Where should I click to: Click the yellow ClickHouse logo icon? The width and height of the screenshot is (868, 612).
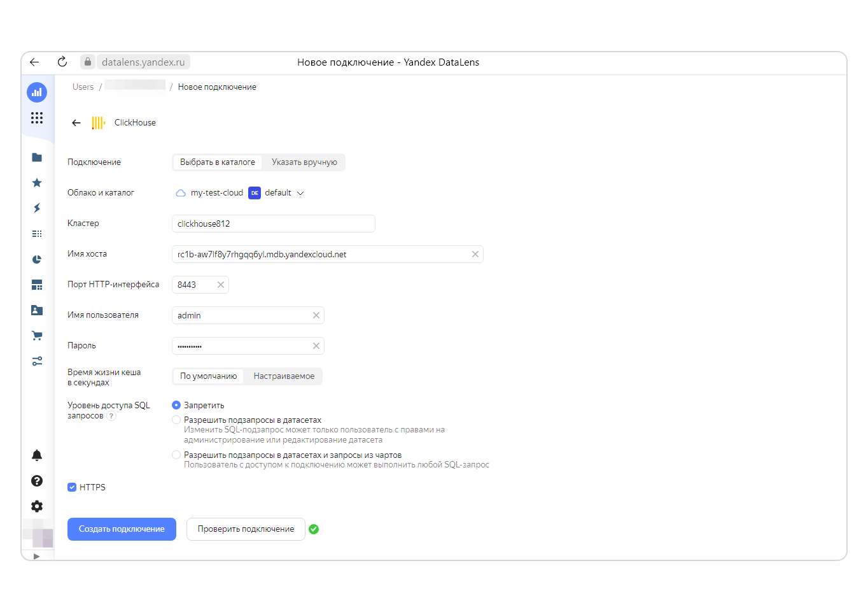99,123
